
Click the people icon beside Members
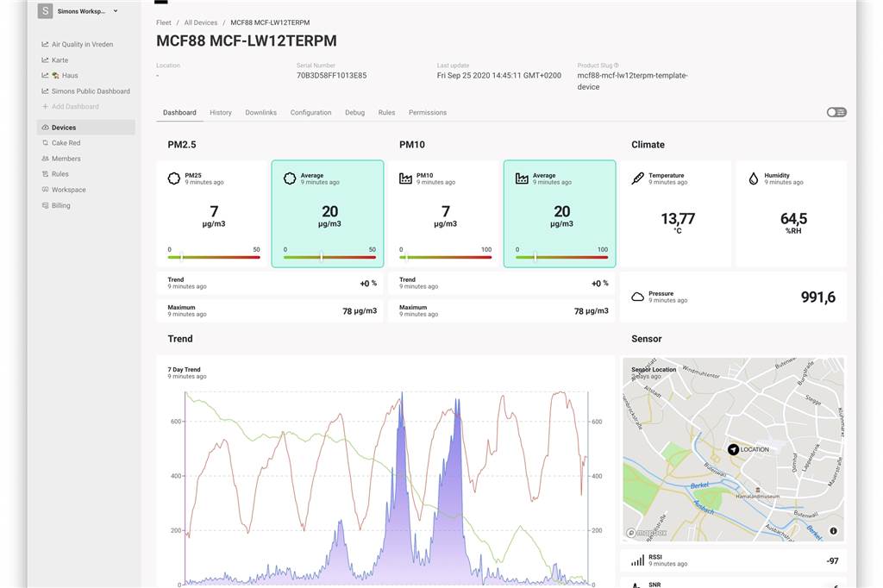click(45, 159)
